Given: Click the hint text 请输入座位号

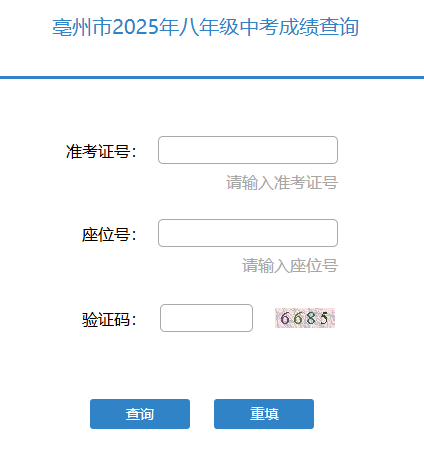Looking at the screenshot, I should point(290,266).
